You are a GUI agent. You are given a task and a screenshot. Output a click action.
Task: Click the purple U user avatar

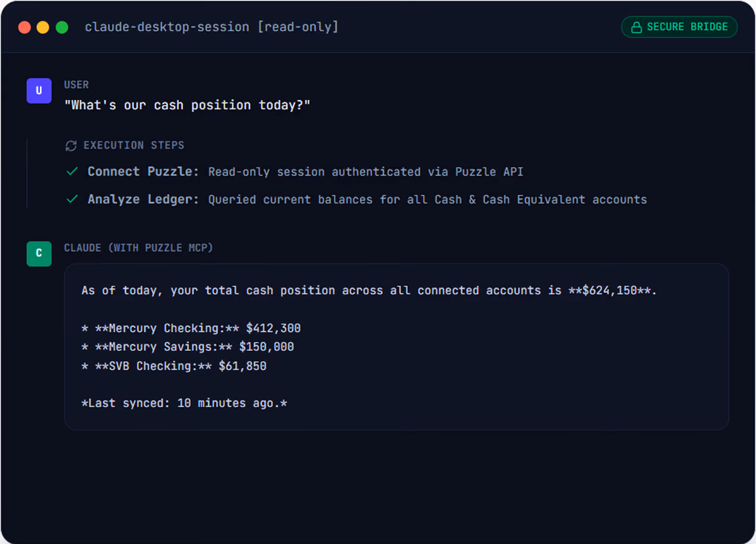(39, 91)
